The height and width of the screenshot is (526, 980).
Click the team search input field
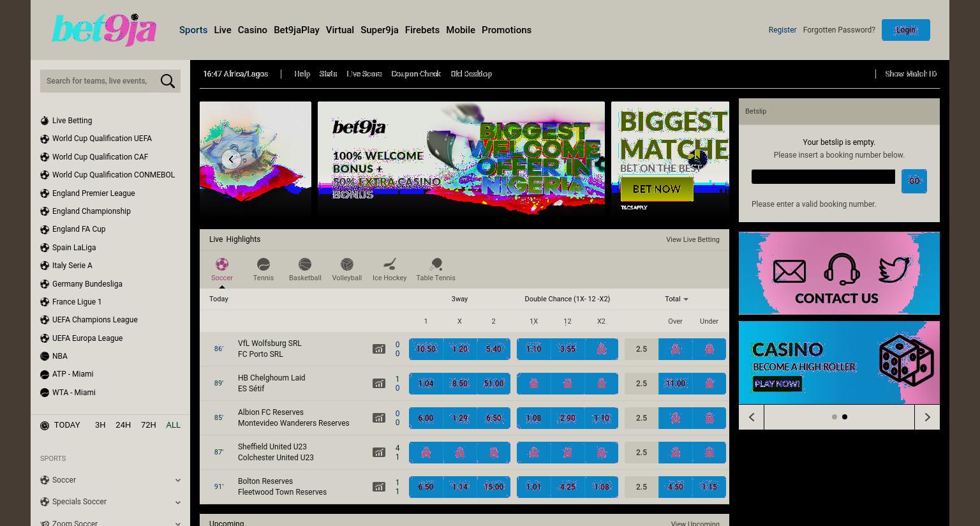(x=99, y=81)
